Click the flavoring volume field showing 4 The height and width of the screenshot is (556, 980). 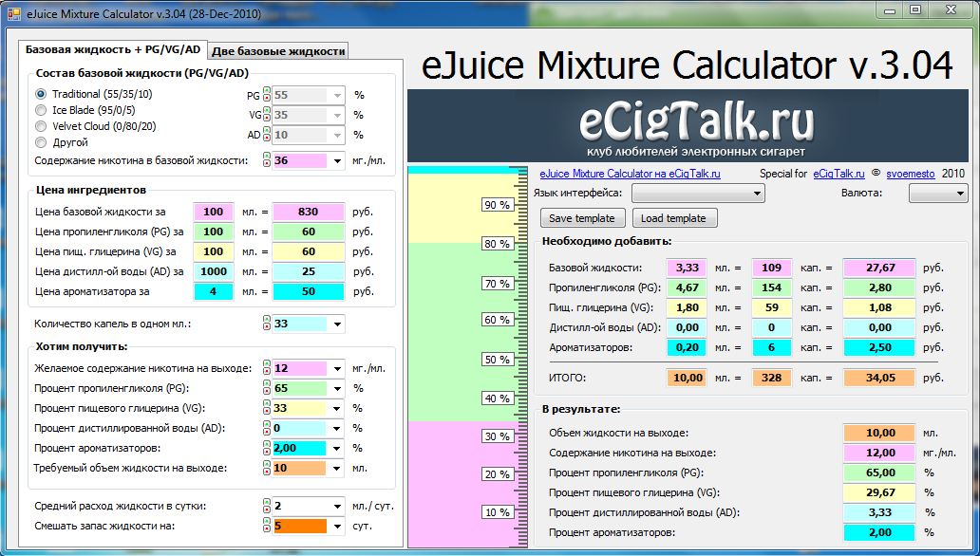[213, 291]
